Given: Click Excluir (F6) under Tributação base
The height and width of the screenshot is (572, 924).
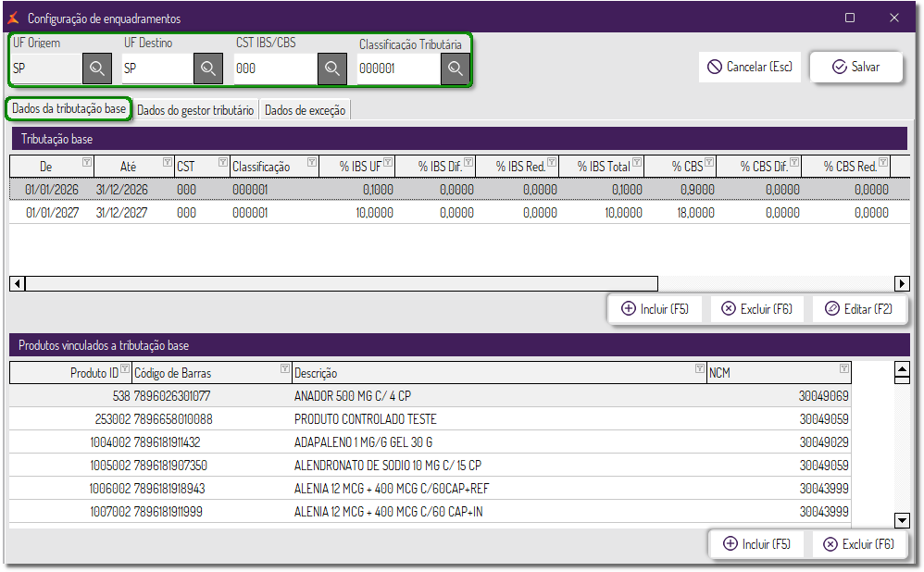Looking at the screenshot, I should click(x=757, y=309).
